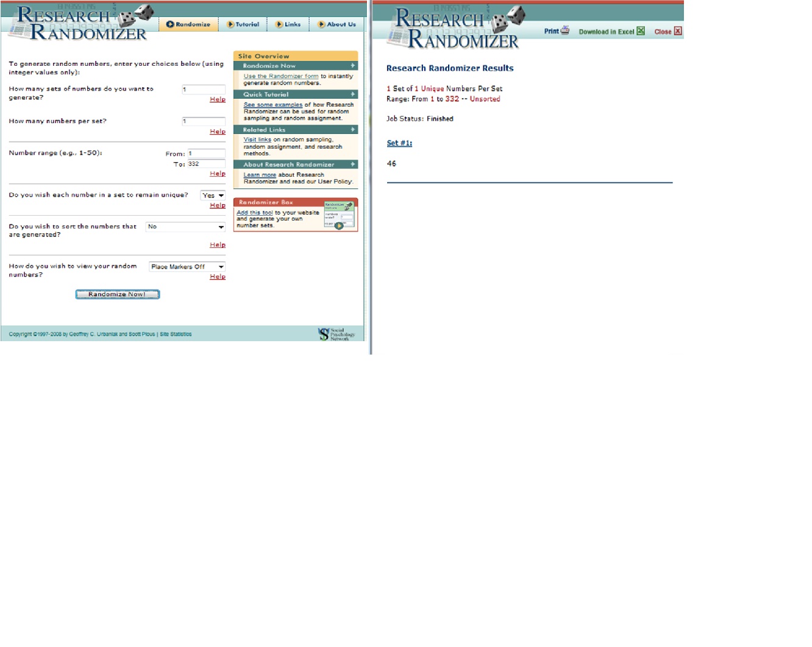Open the About Us tab
Image resolution: width=812 pixels, height=647 pixels.
337,24
